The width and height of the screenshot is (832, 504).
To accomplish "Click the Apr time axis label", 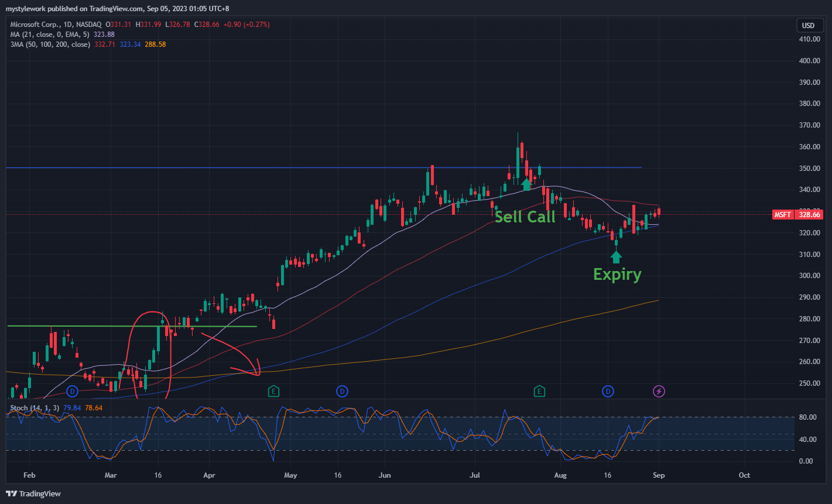I will click(209, 475).
